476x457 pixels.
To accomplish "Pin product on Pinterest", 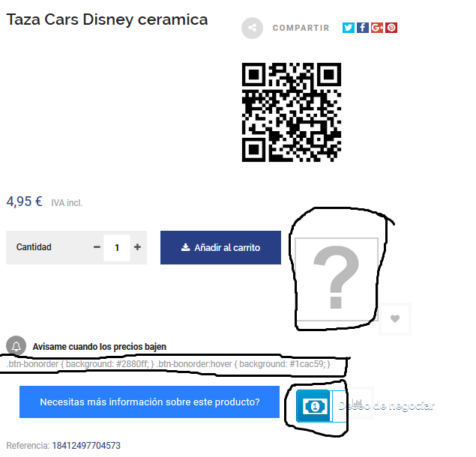I will [x=391, y=28].
